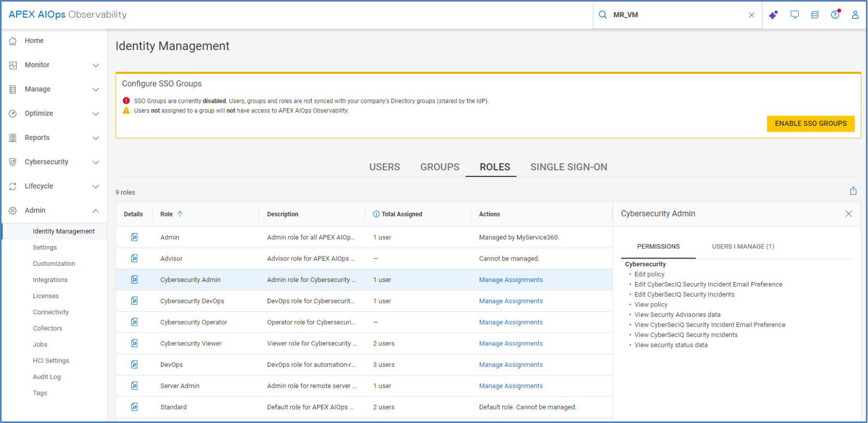The height and width of the screenshot is (423, 868).
Task: Open the USERS I MANAGE (1) tab
Action: [743, 247]
